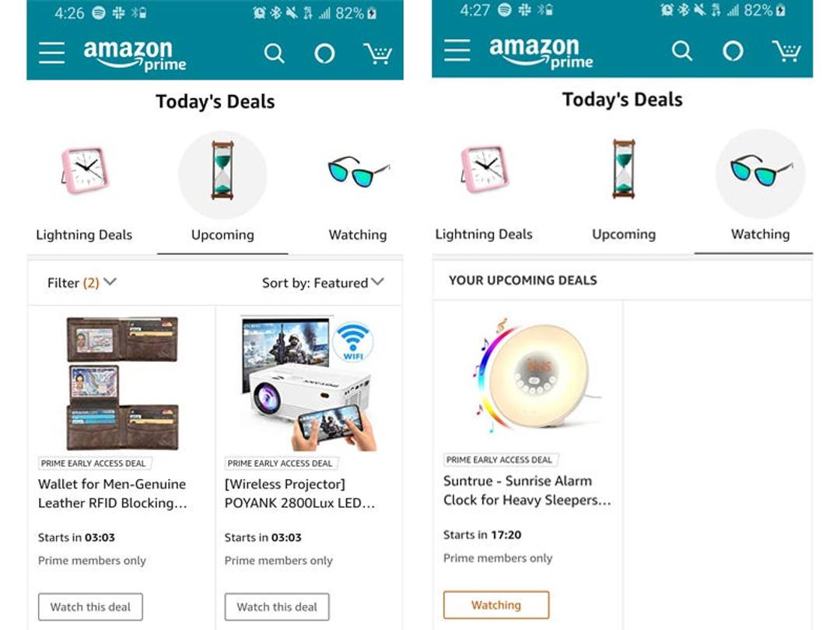Viewport: 840px width, 630px height.
Task: Toggle Watch this deal for wallet
Action: (90, 607)
